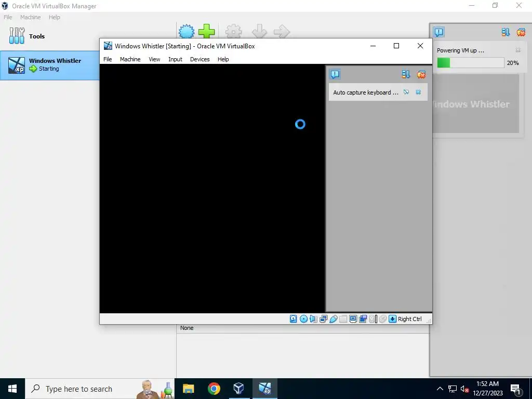Viewport: 532px width, 399px height.
Task: Click the Manager's clear all notifications icon
Action: 521,32
